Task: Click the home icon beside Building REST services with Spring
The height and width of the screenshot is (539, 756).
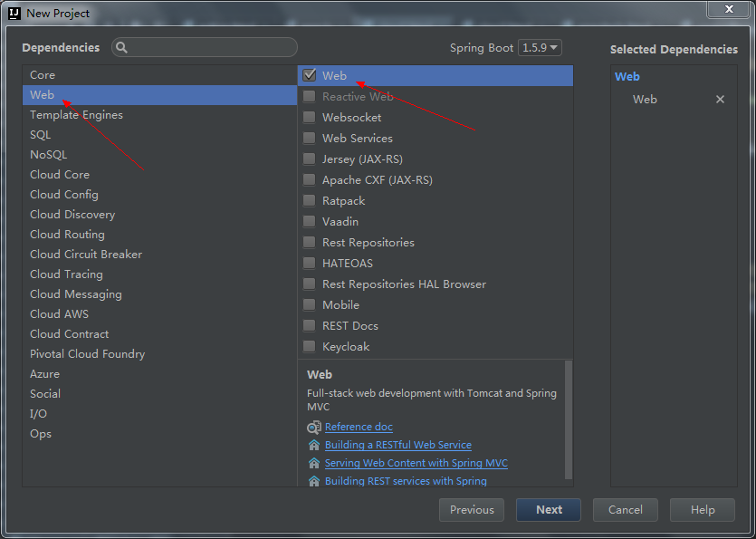Action: click(313, 481)
